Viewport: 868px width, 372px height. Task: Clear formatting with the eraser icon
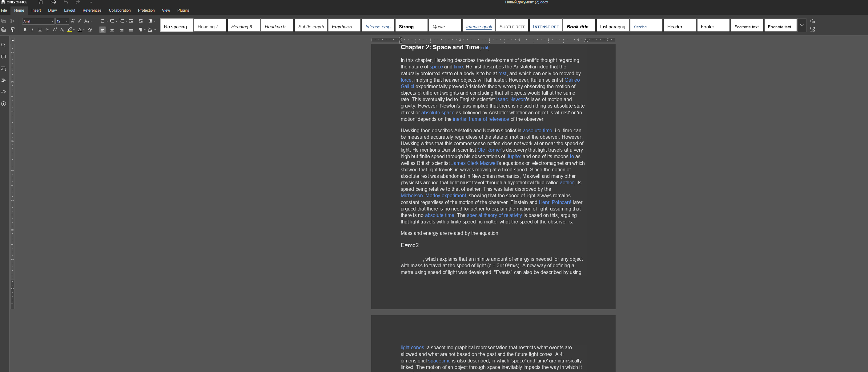point(90,30)
